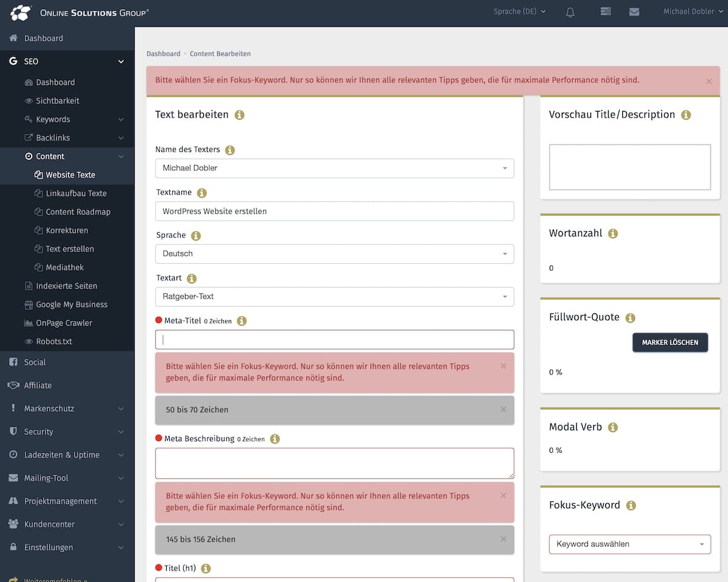Open the Keyword auswählen dropdown
Screen dimensions: 728x582
click(630, 544)
